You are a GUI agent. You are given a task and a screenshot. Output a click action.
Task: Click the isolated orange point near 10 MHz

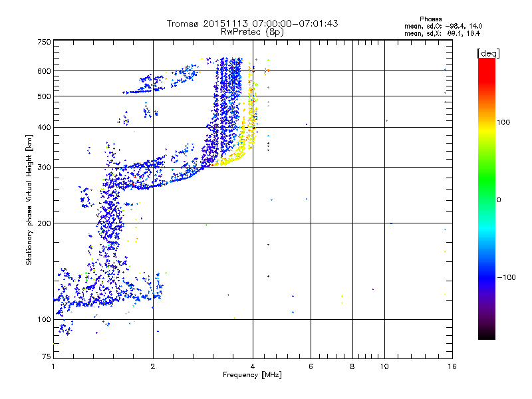(x=386, y=121)
